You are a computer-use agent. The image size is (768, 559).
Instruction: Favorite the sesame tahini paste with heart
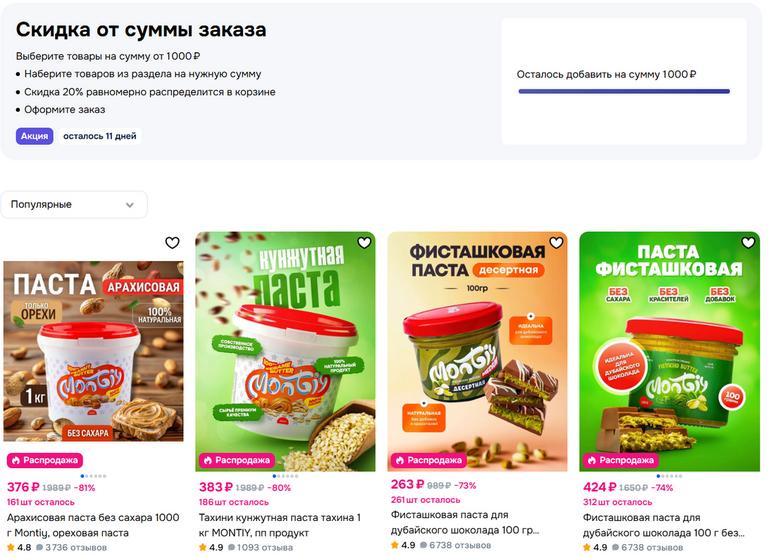point(364,243)
